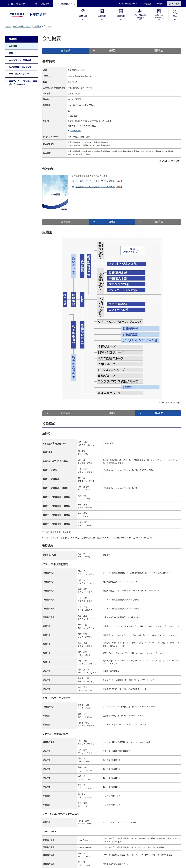Jump to 役員構成 in top anchor bar

click(158, 50)
